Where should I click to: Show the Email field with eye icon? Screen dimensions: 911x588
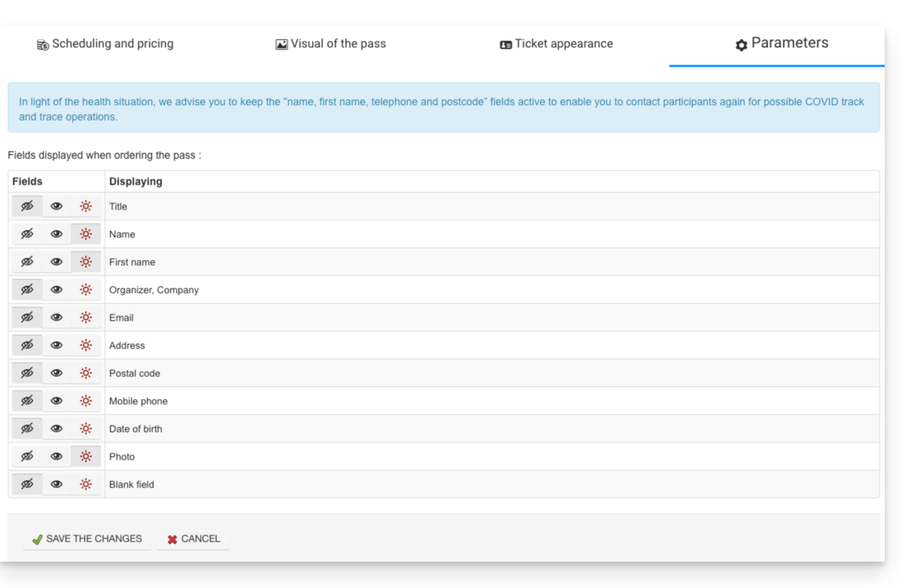[x=56, y=317]
